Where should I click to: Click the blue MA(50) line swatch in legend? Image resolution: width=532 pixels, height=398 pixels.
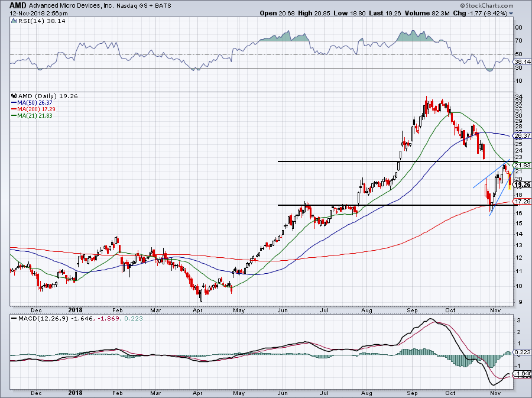tap(14, 102)
